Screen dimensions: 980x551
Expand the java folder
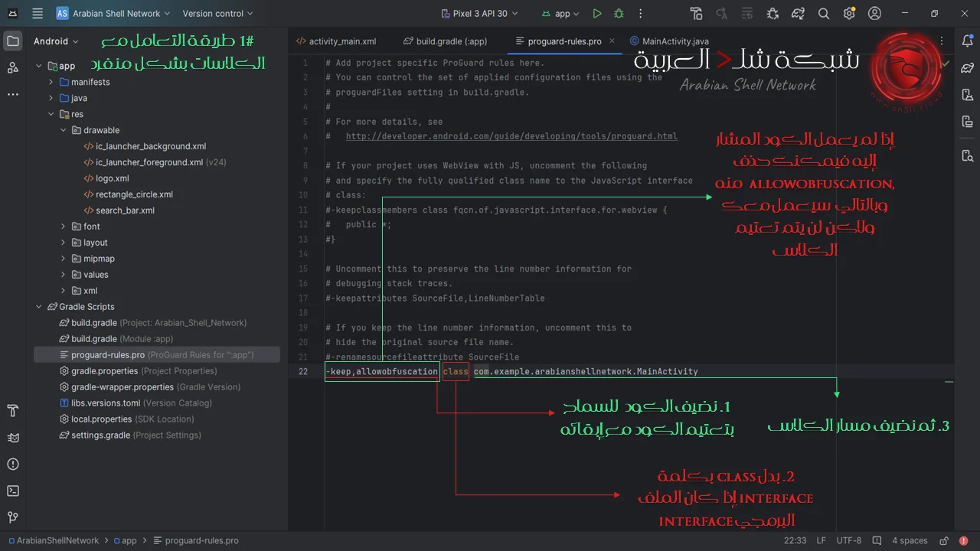point(51,98)
